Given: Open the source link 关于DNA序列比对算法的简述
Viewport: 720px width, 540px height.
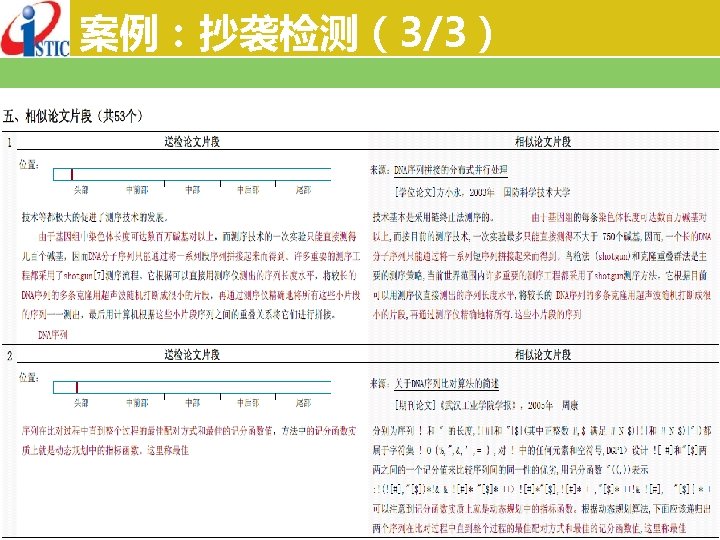Looking at the screenshot, I should coord(446,383).
